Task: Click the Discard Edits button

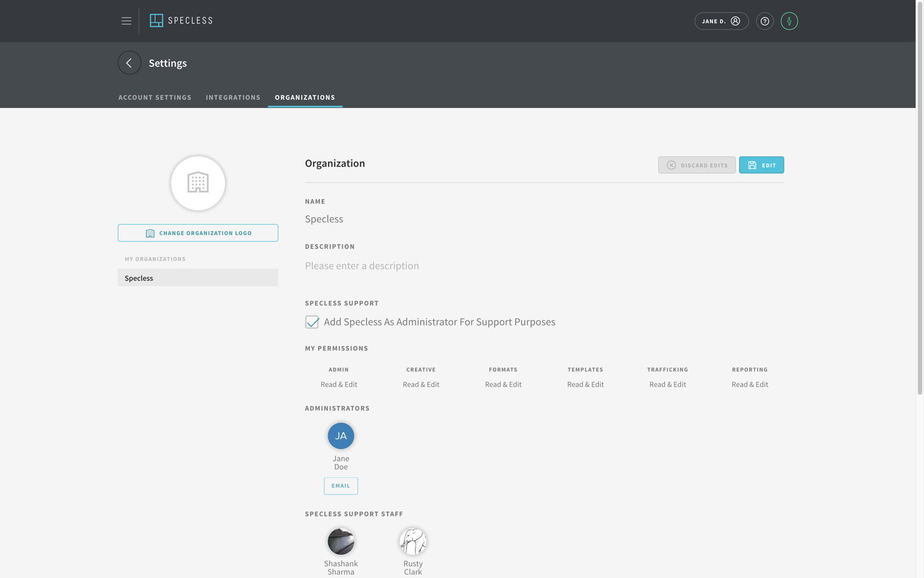Action: [x=697, y=165]
